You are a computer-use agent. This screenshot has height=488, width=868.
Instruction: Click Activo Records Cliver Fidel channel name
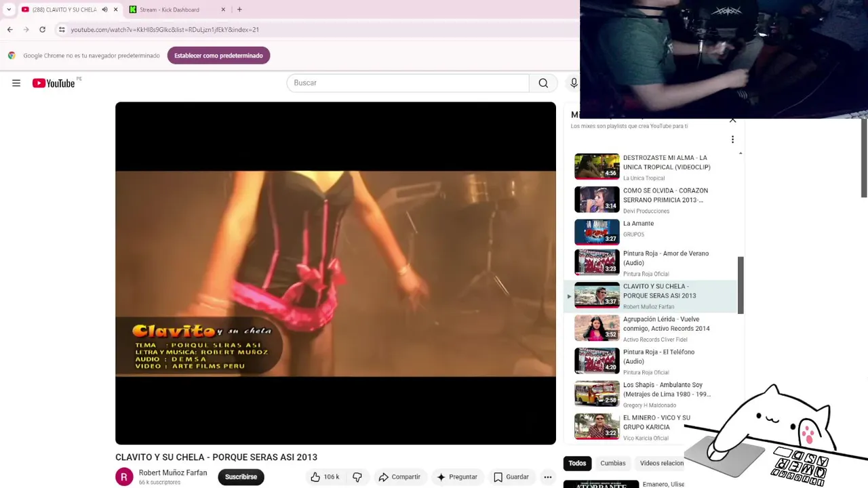pyautogui.click(x=655, y=340)
